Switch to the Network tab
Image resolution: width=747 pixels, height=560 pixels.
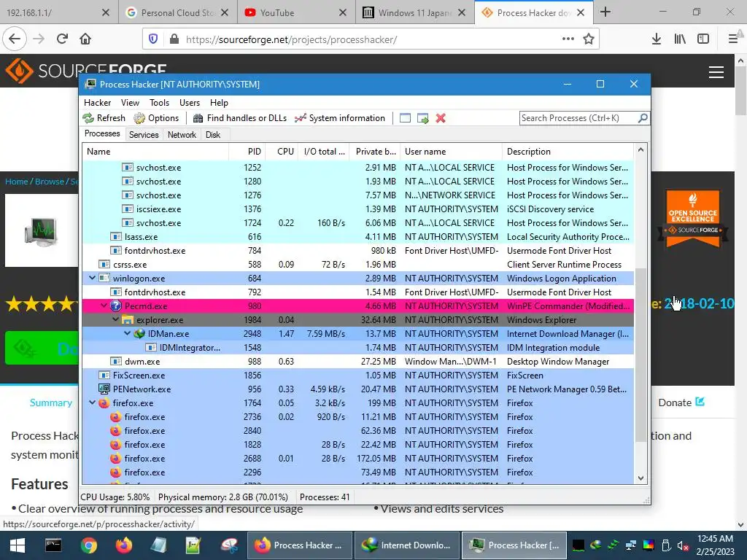pyautogui.click(x=182, y=135)
